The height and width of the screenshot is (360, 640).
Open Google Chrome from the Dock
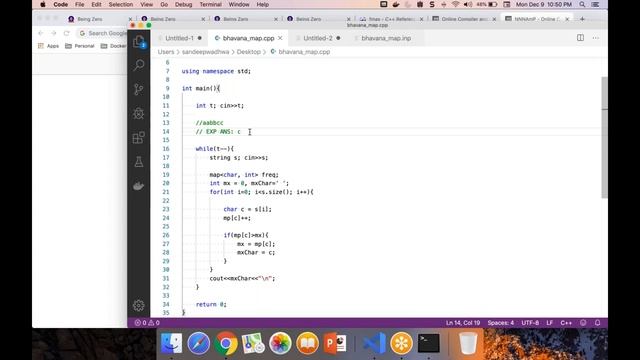226,343
